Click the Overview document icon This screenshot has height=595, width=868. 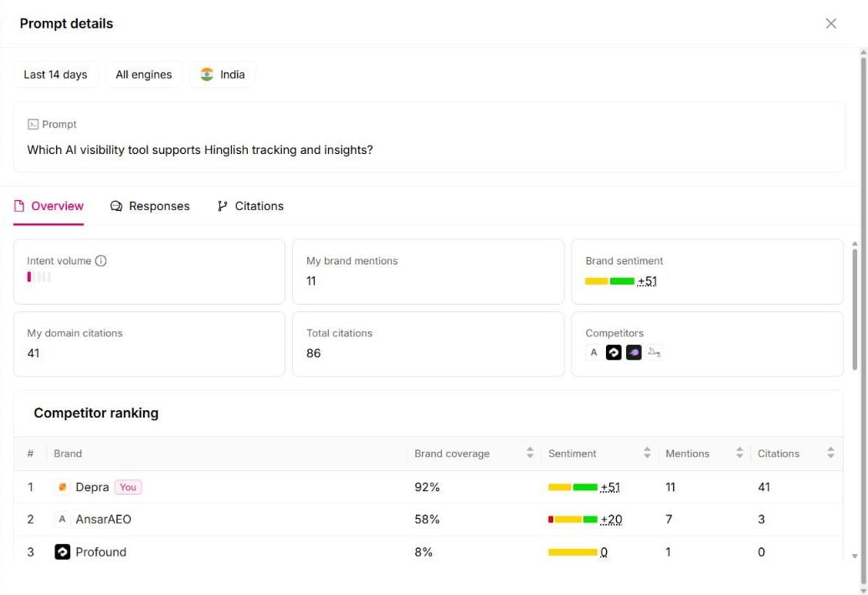point(19,206)
